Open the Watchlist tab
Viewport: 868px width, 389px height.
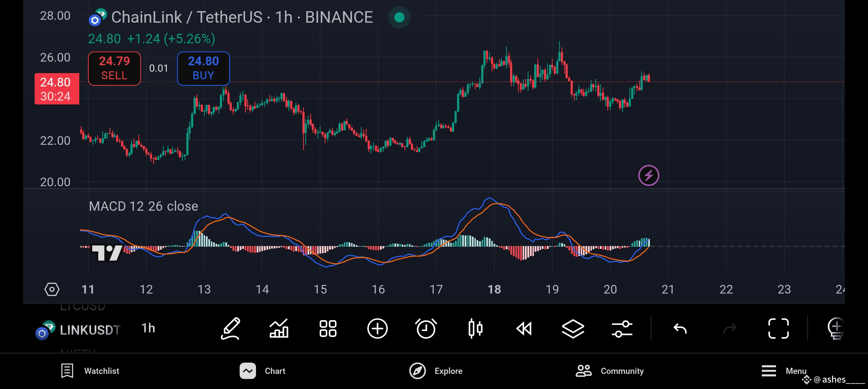click(x=90, y=371)
